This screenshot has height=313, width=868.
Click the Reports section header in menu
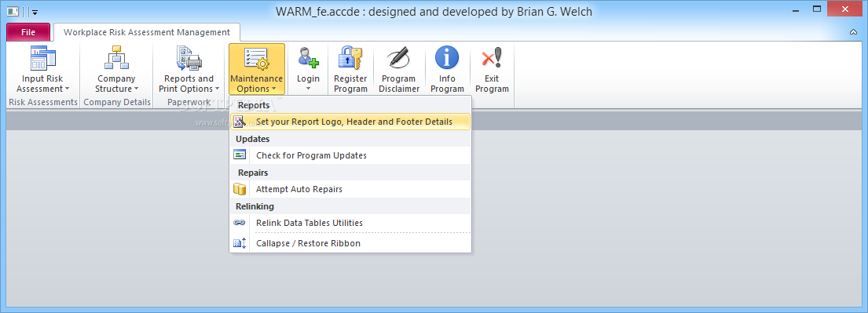tap(254, 105)
